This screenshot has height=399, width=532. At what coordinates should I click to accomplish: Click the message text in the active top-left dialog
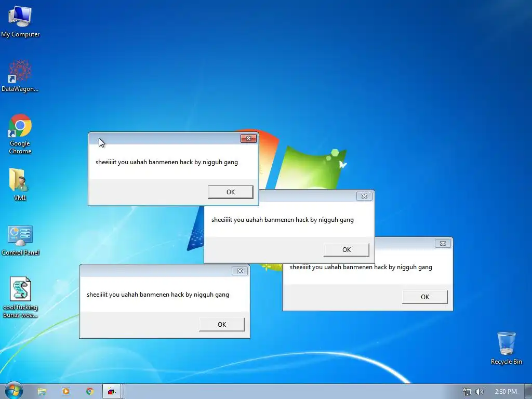click(167, 162)
